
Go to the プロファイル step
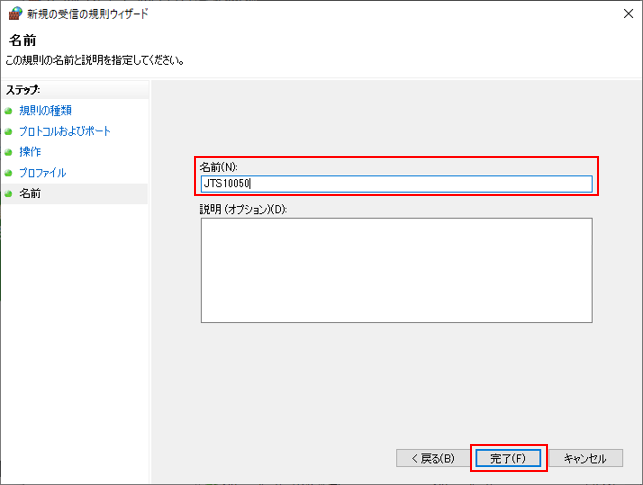click(x=43, y=173)
